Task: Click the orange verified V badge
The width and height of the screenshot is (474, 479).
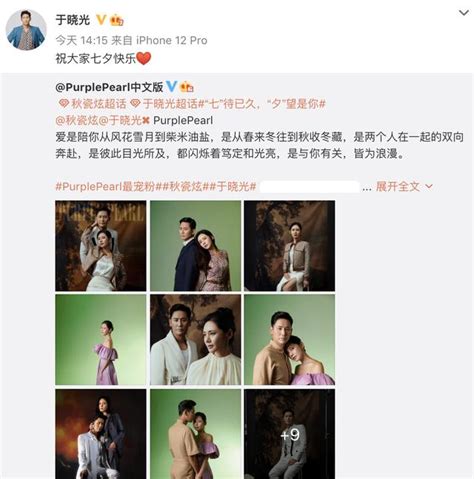Action: [x=101, y=20]
